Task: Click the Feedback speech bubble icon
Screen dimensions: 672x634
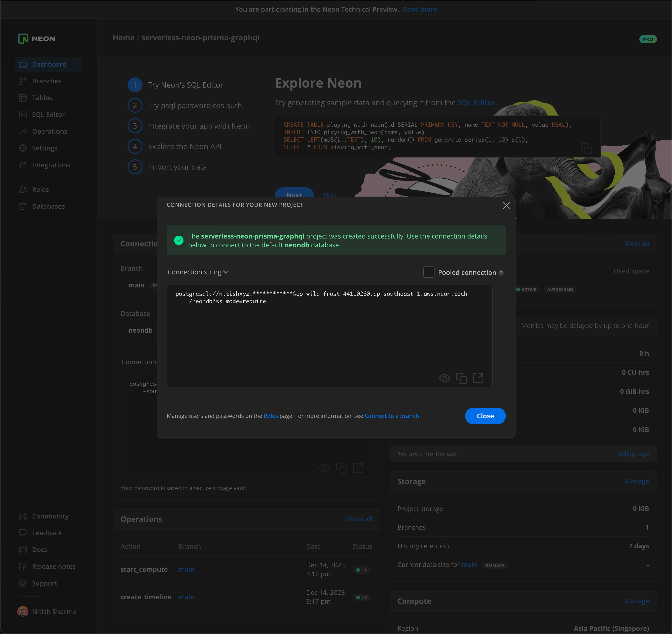Action: [23, 533]
